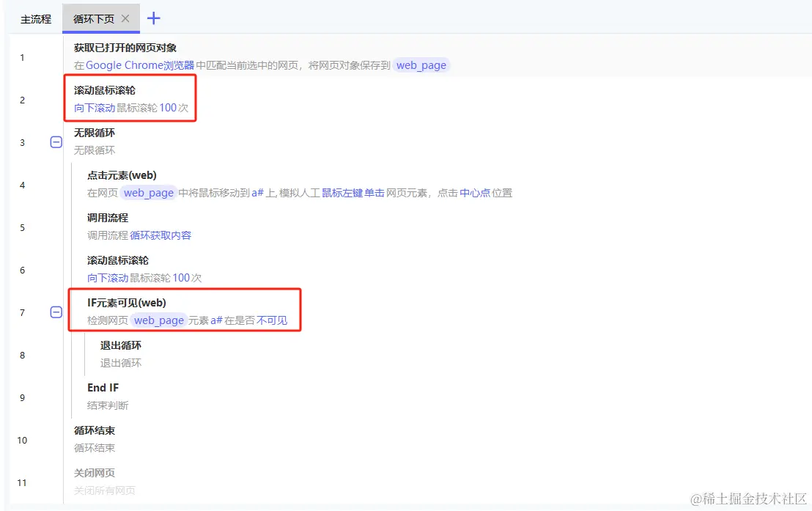
Task: Select the 点击元素(web) step
Action: (122, 175)
